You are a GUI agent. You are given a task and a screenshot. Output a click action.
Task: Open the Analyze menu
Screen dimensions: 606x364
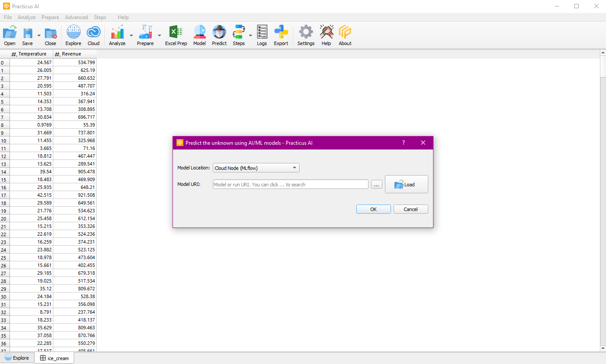[27, 17]
